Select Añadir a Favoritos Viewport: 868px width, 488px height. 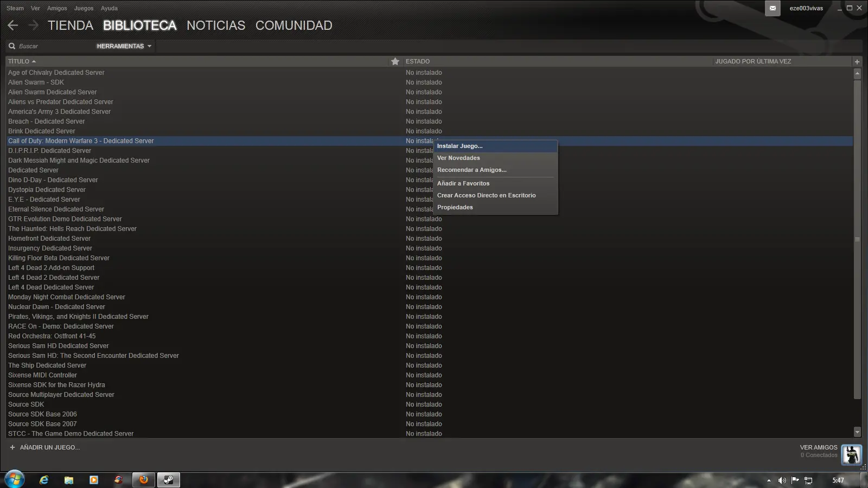(496, 183)
